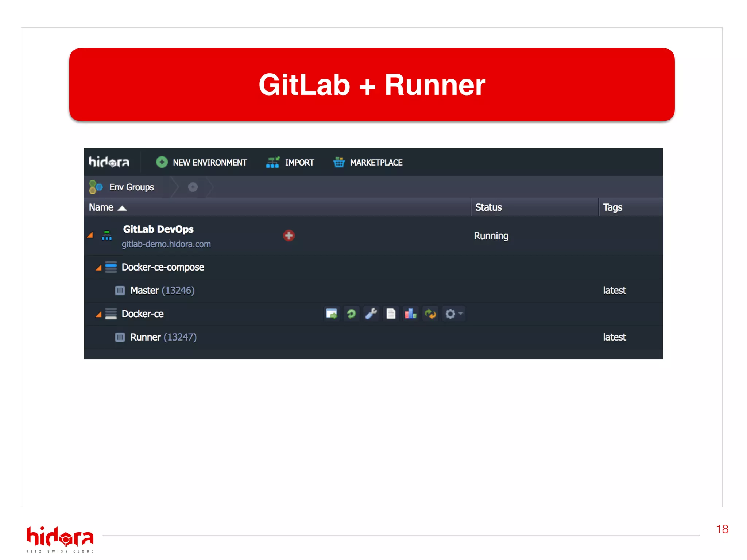Click the red Swiss cross region icon

click(289, 236)
